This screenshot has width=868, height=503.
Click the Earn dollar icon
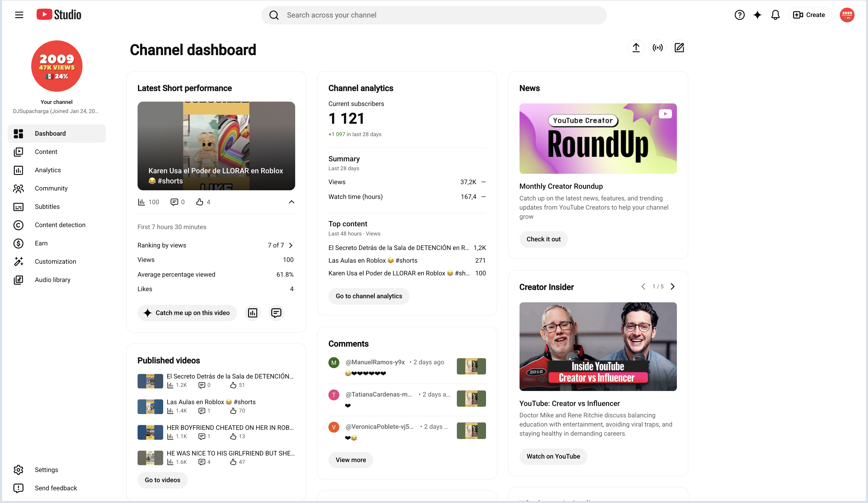pyautogui.click(x=18, y=243)
